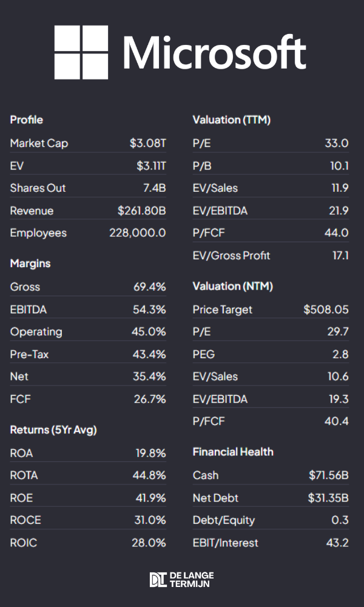The image size is (364, 607).
Task: Click the Market Cap value $3.08T
Action: point(147,143)
